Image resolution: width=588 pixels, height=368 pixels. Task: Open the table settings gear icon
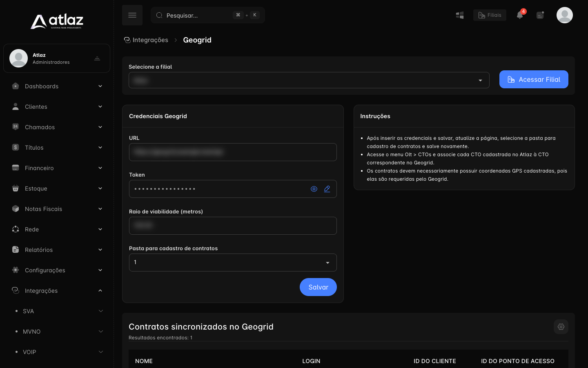(561, 327)
